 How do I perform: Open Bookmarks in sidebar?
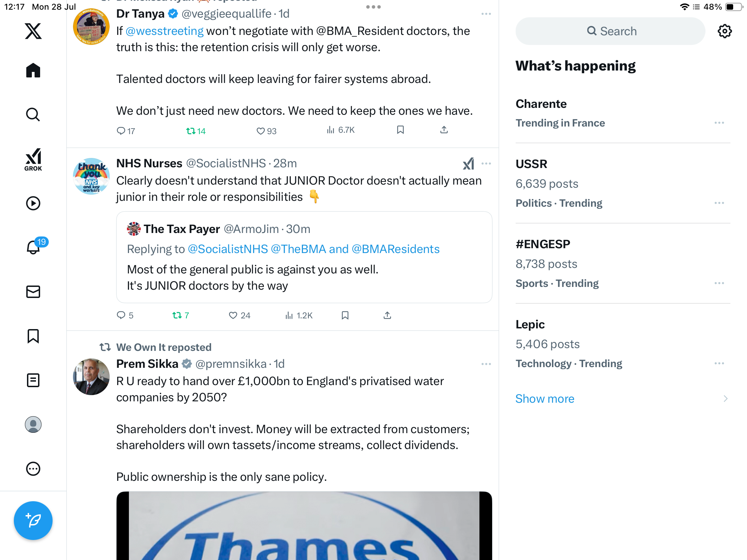33,336
